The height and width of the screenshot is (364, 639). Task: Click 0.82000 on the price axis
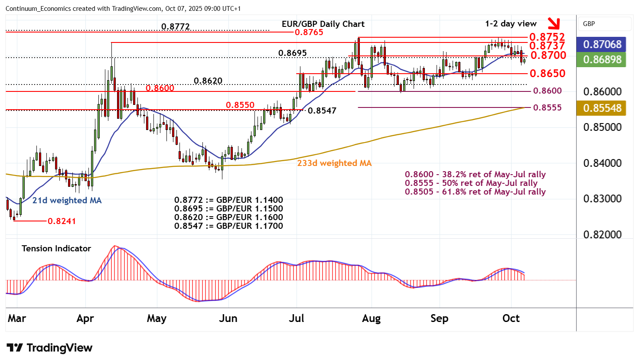602,234
